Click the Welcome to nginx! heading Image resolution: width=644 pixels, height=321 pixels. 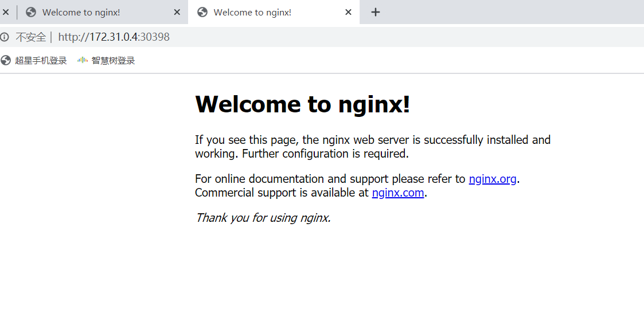303,104
